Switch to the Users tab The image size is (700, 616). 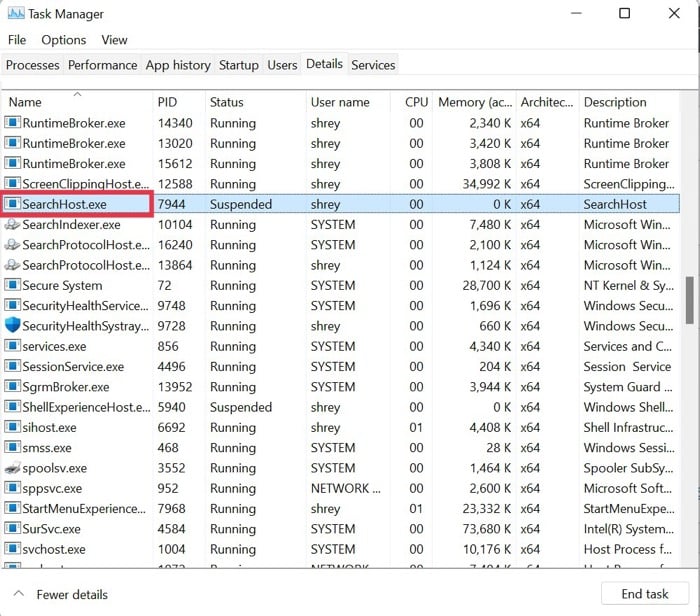pos(282,65)
